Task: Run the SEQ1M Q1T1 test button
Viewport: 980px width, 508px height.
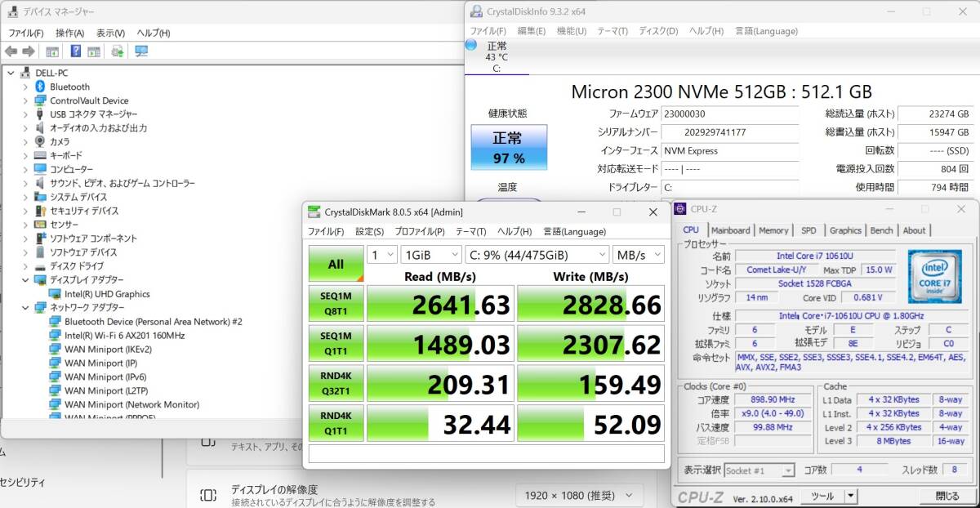Action: 336,343
